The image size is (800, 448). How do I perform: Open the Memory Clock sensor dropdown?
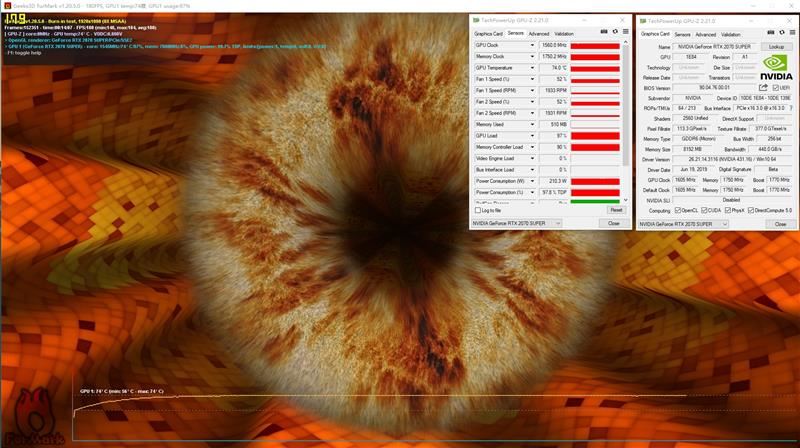point(532,57)
